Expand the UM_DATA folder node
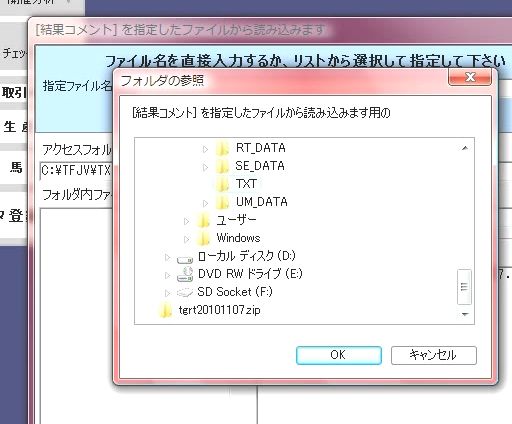This screenshot has width=512, height=424. point(205,203)
